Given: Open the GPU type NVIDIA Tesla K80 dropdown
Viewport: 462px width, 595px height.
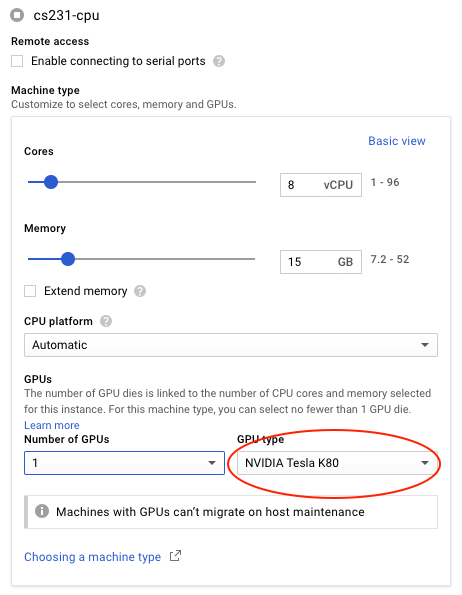Looking at the screenshot, I should (337, 463).
